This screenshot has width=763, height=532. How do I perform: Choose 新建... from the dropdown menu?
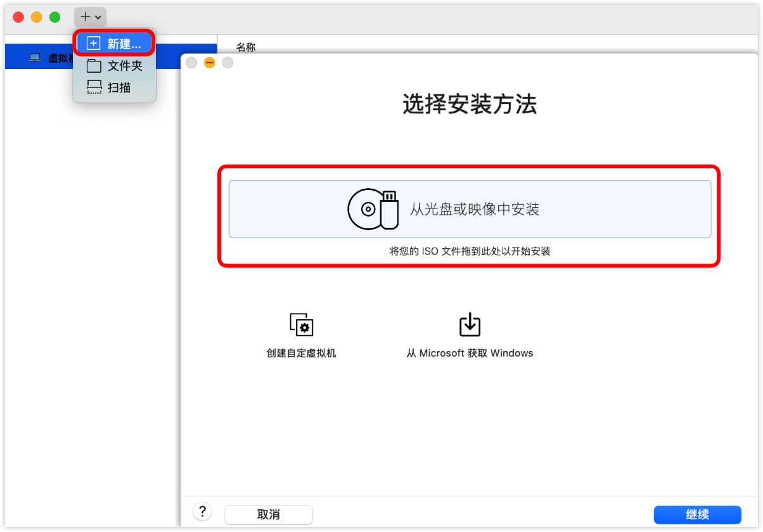click(124, 44)
